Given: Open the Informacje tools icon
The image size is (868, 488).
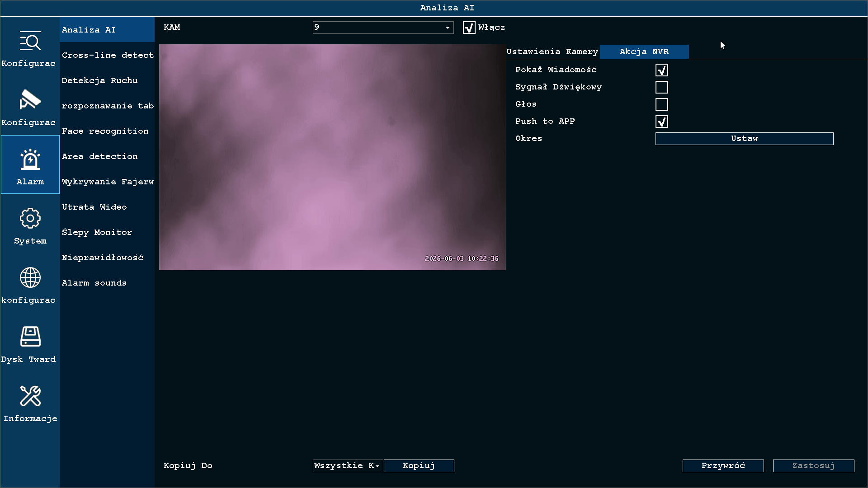Looking at the screenshot, I should 30,396.
